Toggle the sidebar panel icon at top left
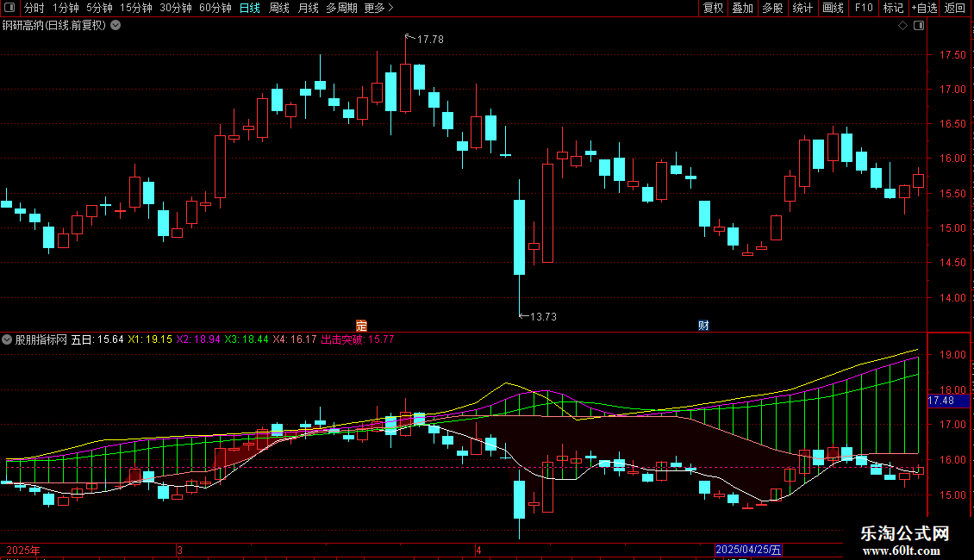Image resolution: width=974 pixels, height=560 pixels. 9,8
